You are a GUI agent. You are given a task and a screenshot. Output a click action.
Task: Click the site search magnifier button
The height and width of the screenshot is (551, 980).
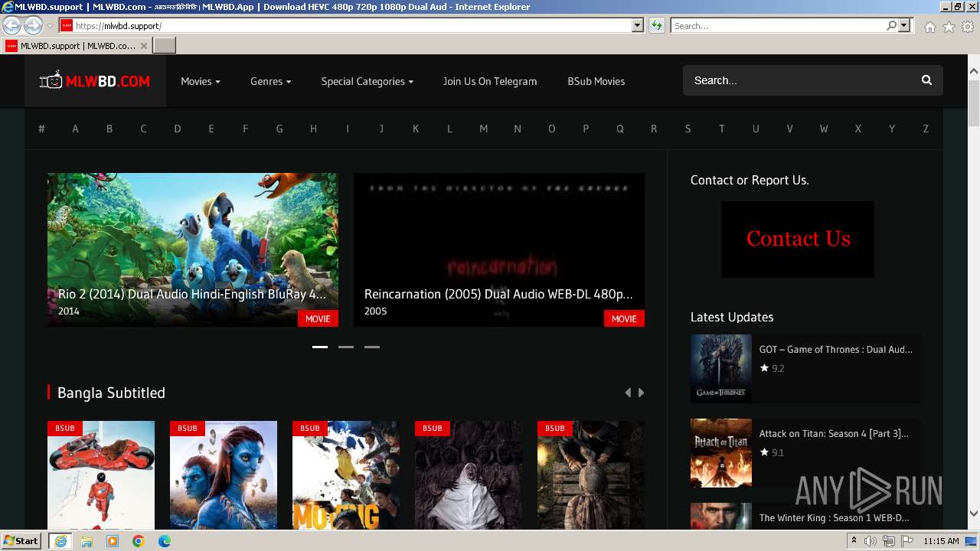pos(926,80)
